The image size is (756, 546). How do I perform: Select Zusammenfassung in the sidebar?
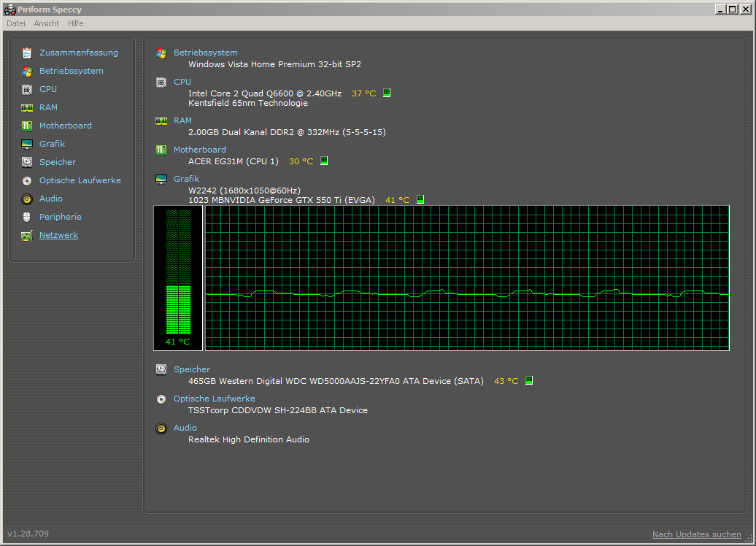(x=79, y=53)
